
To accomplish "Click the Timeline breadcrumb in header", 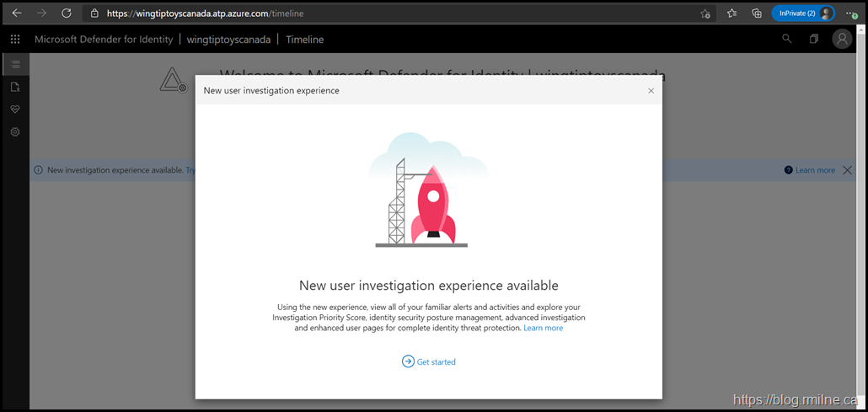I will [304, 40].
